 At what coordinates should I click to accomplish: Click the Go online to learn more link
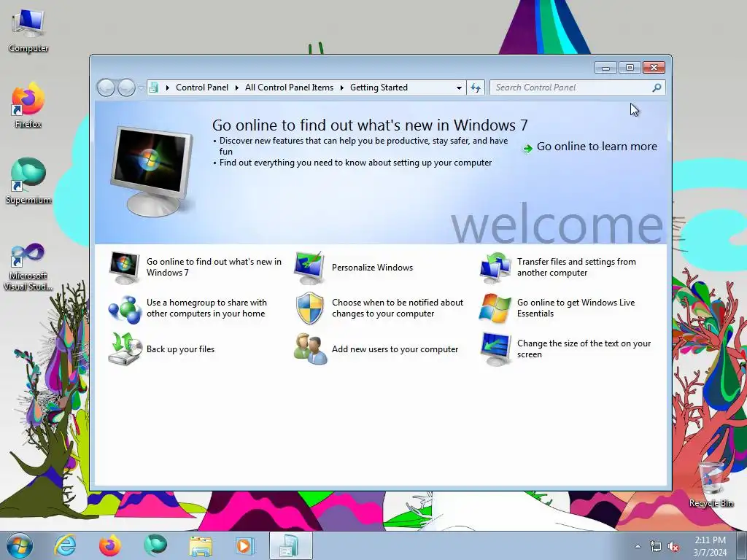tap(597, 146)
